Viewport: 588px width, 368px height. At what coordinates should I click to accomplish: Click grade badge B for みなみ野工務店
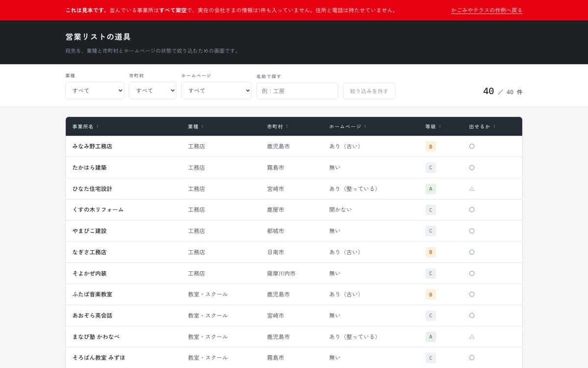click(431, 146)
